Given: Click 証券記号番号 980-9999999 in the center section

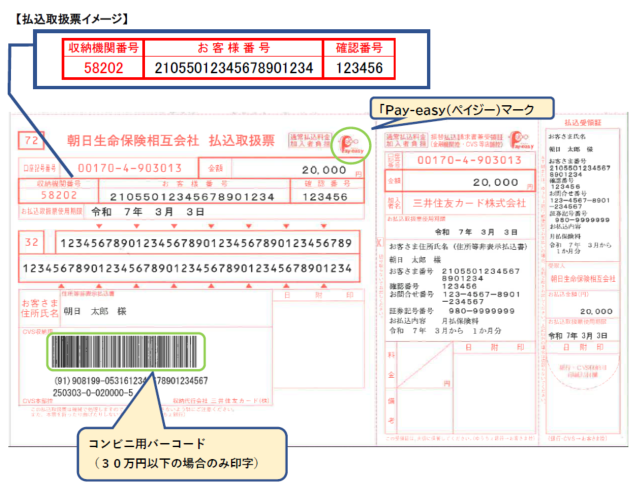Looking at the screenshot, I should click(x=452, y=311).
